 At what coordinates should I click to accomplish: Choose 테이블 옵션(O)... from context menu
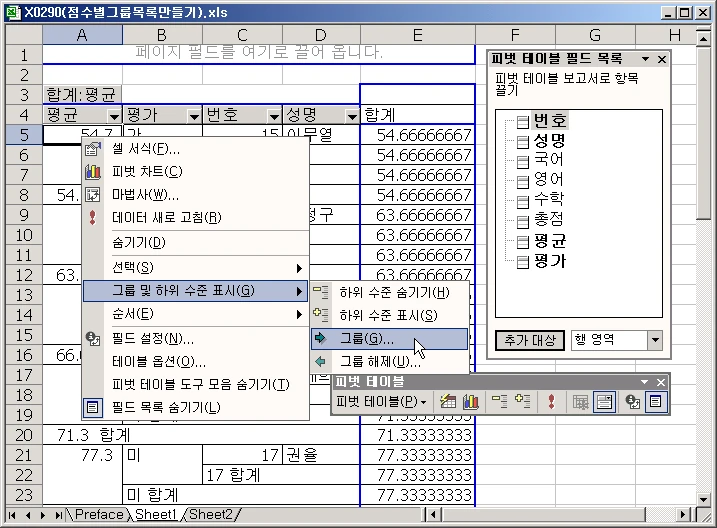coord(196,362)
